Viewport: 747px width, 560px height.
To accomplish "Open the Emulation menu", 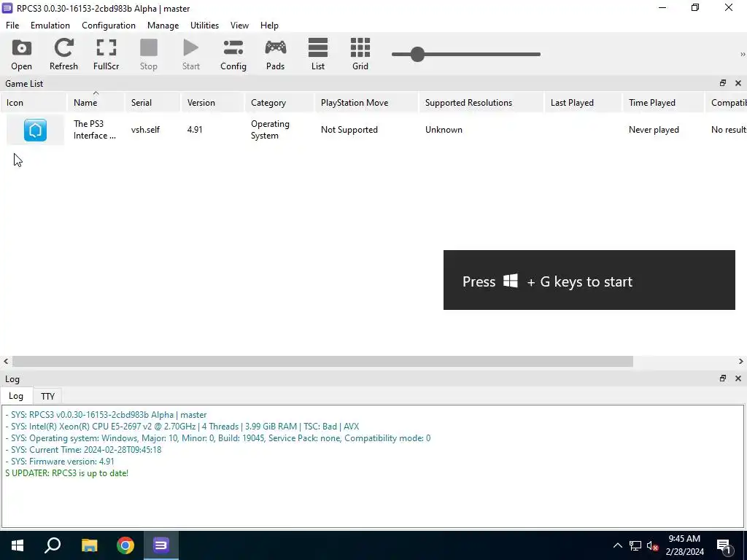I will (x=50, y=26).
